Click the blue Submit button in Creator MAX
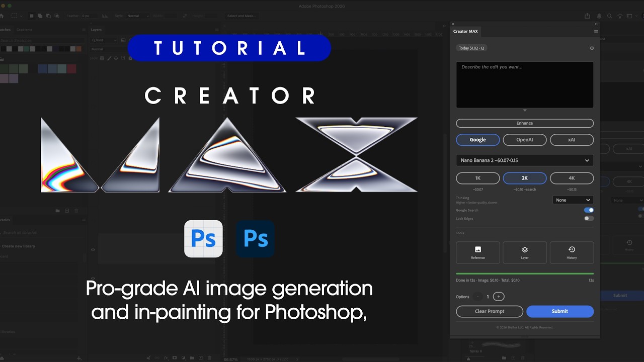 560,311
